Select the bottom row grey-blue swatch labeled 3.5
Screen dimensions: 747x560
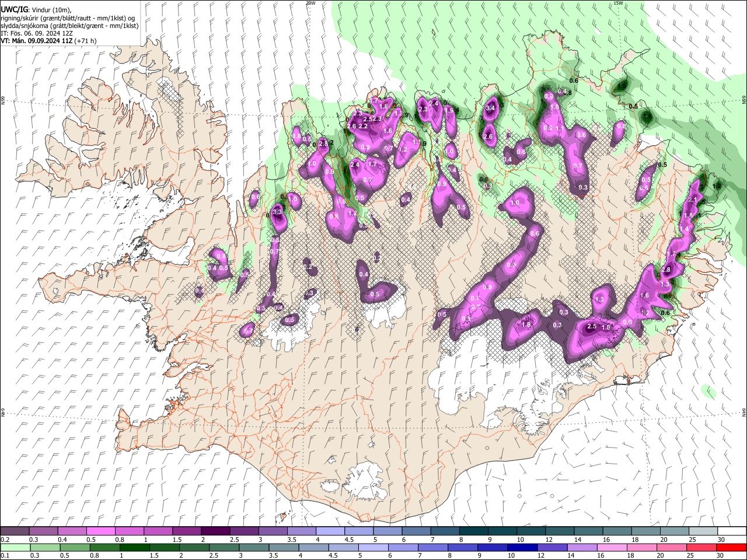coord(283,547)
